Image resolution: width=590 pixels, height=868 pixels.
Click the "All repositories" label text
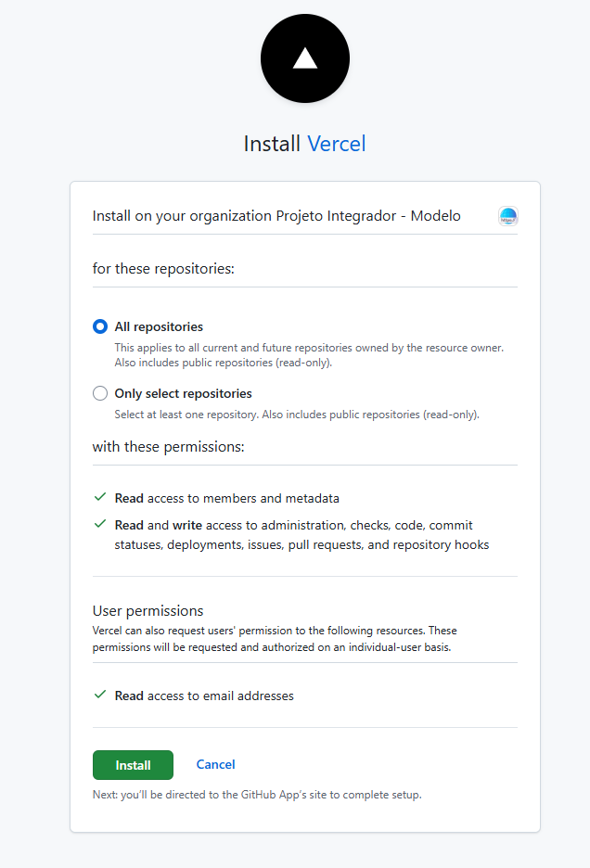[x=159, y=326]
